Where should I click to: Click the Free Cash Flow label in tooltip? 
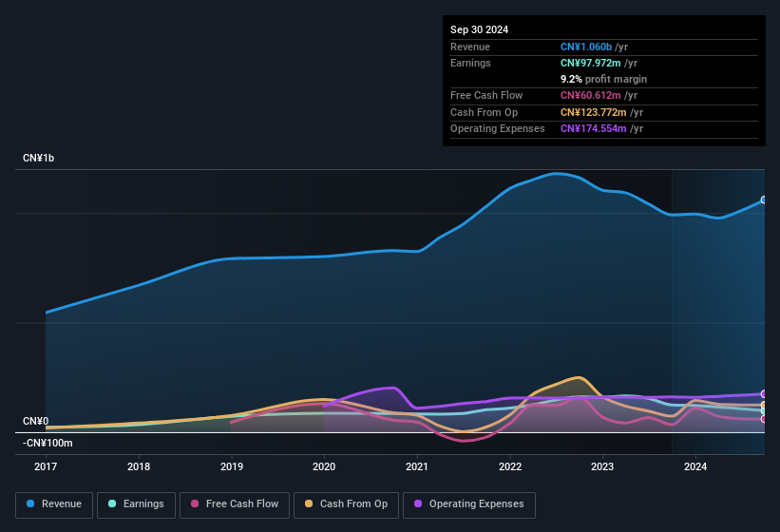(x=486, y=95)
